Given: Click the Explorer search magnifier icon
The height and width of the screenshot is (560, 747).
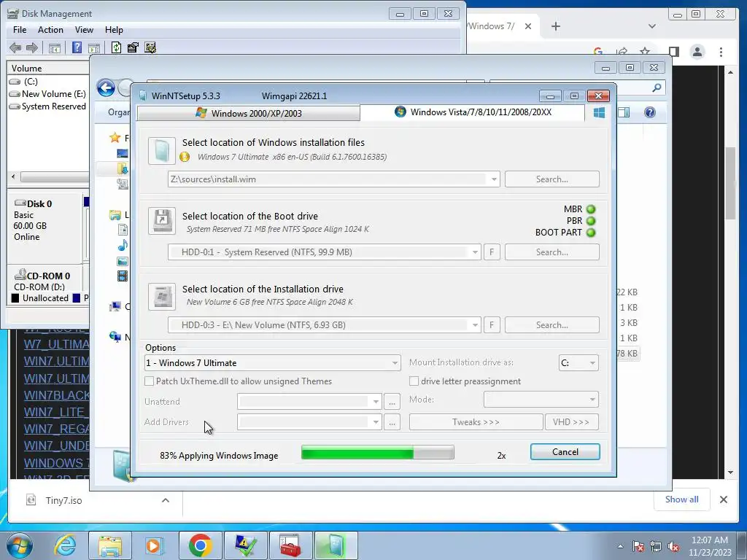Looking at the screenshot, I should pos(657,87).
